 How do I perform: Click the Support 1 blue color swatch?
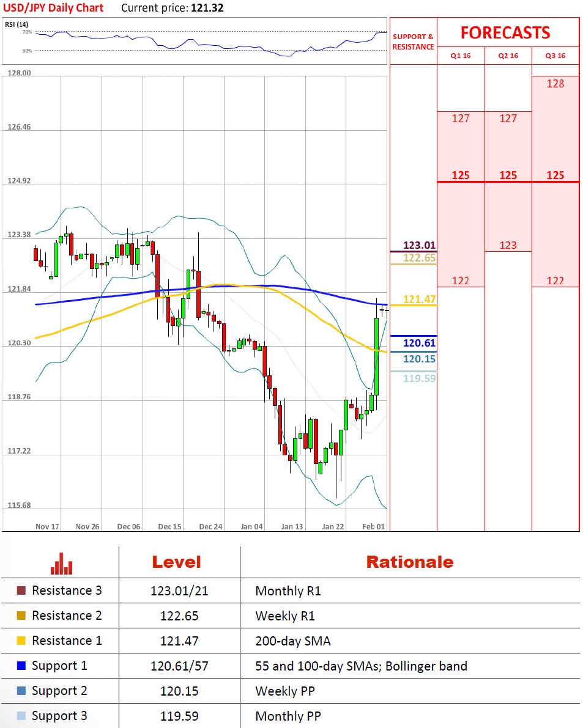(21, 666)
